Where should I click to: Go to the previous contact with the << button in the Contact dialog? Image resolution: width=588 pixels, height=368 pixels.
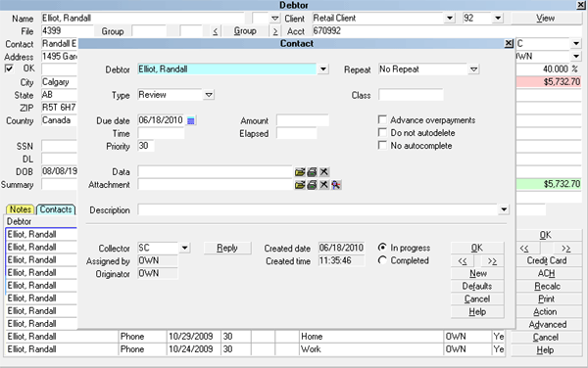click(x=463, y=261)
